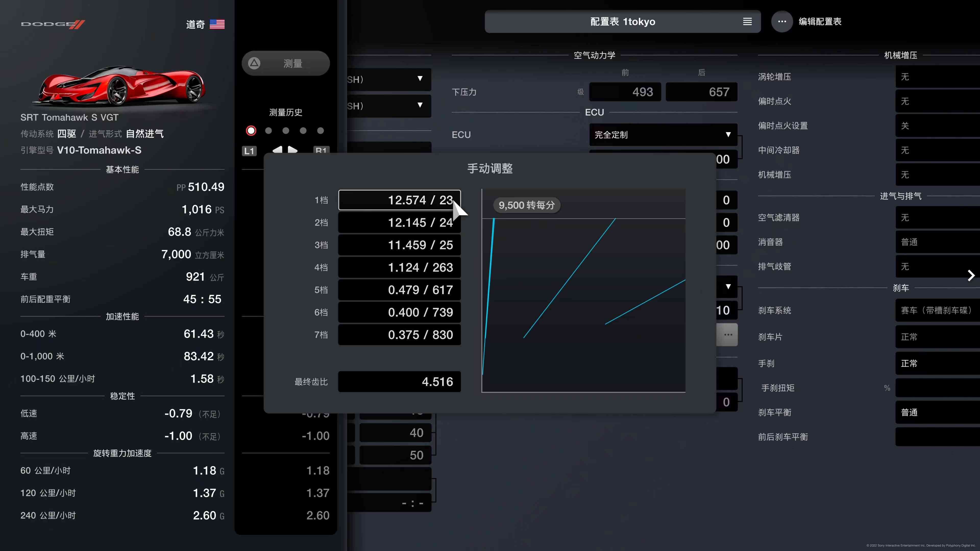This screenshot has width=980, height=551.
Task: Select 1st gear ratio 12.574 / 23 field
Action: (x=399, y=200)
